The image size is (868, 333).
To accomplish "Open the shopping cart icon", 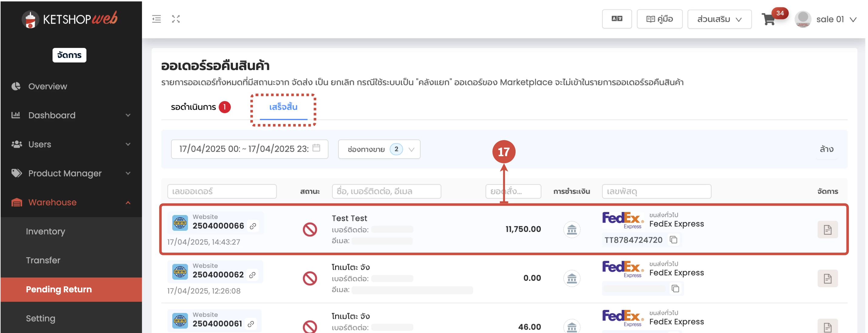I will tap(768, 19).
